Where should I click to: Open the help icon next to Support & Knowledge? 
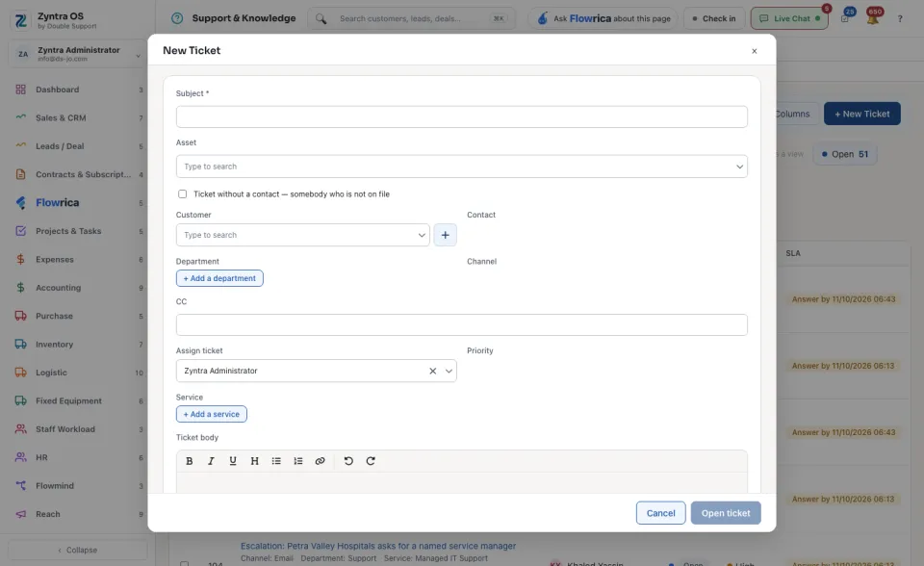pos(177,18)
